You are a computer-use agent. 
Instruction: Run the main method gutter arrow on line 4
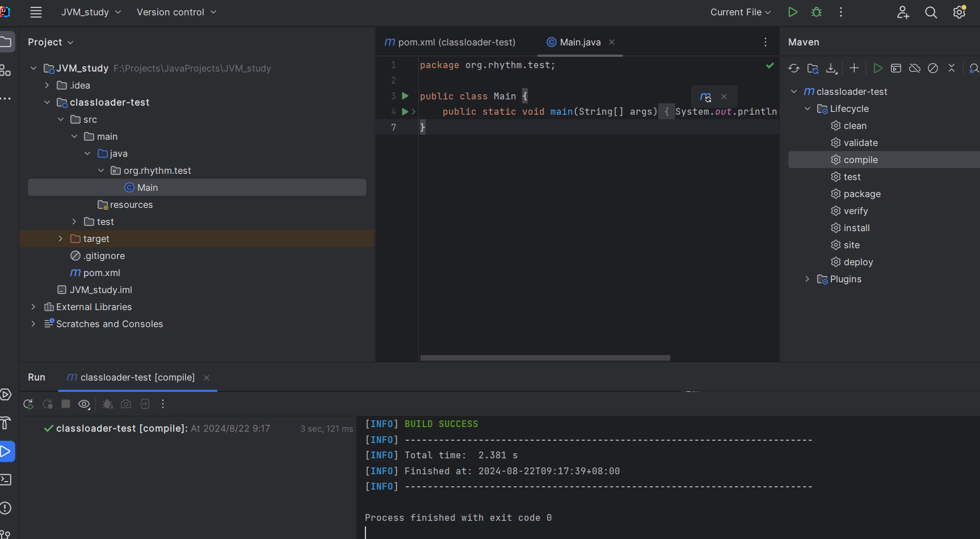[x=405, y=111]
